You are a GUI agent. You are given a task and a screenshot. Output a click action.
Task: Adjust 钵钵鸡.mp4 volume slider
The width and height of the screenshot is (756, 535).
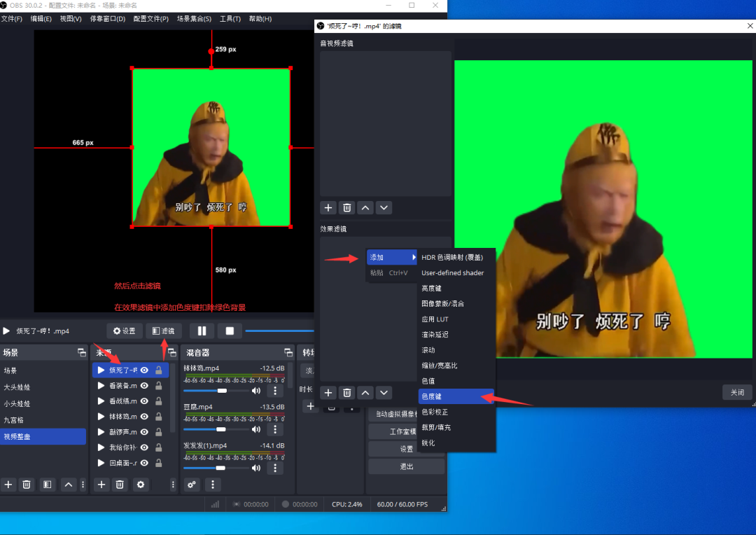222,391
